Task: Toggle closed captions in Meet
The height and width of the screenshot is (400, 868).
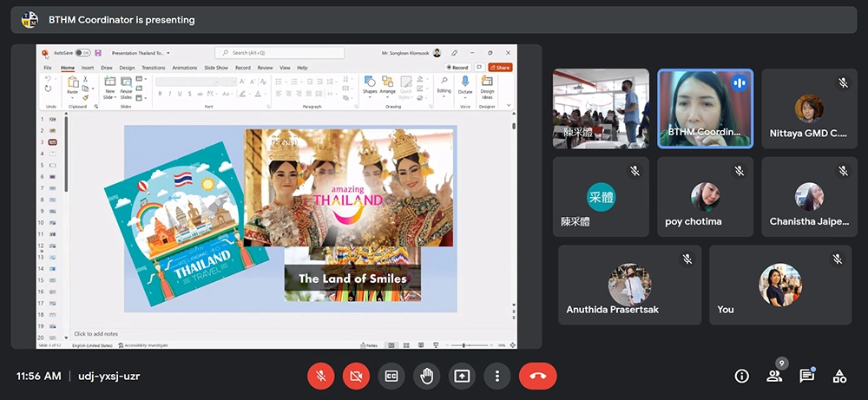Action: coord(391,377)
